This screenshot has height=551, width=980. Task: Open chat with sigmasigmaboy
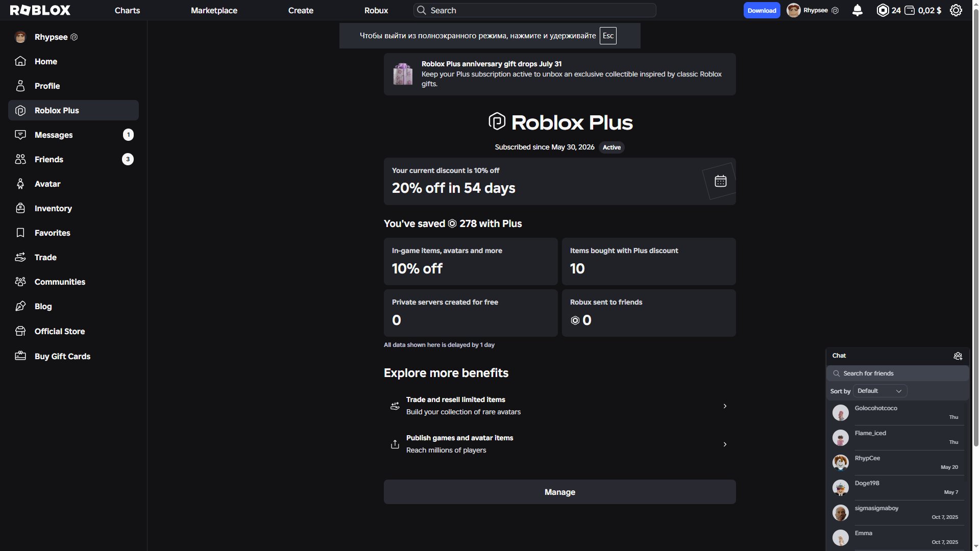897,512
